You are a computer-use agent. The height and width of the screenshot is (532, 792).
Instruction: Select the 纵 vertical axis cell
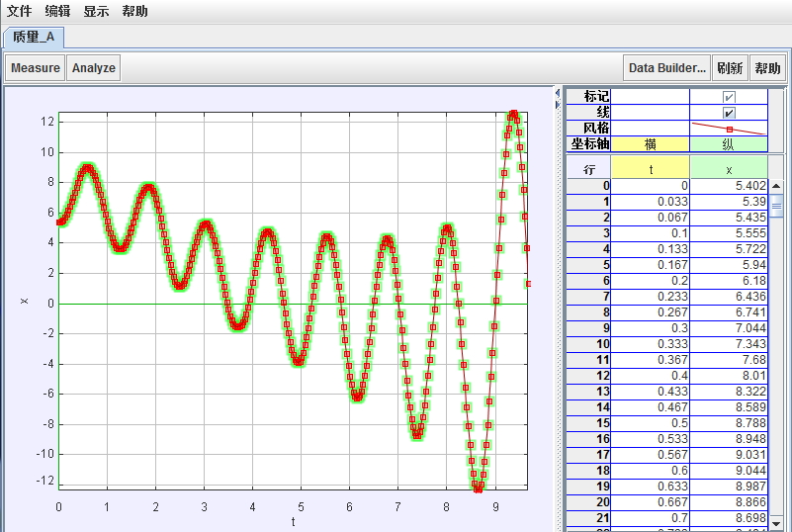pos(729,144)
